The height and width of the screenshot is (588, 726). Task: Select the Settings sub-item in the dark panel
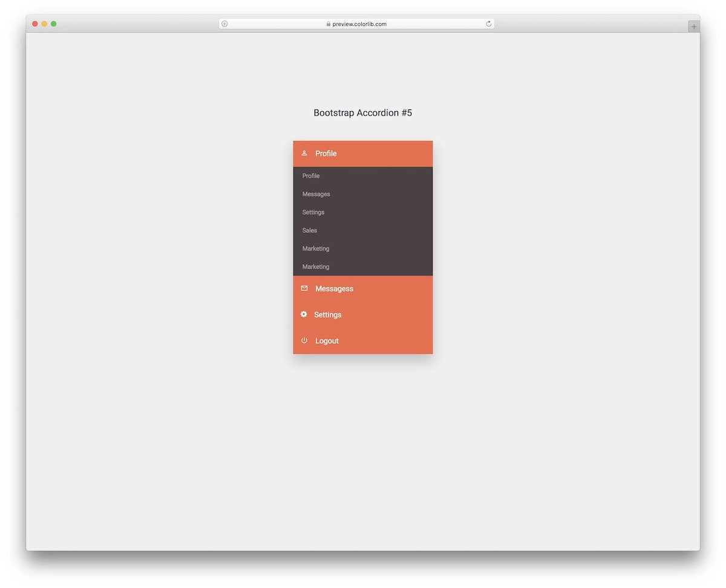313,212
